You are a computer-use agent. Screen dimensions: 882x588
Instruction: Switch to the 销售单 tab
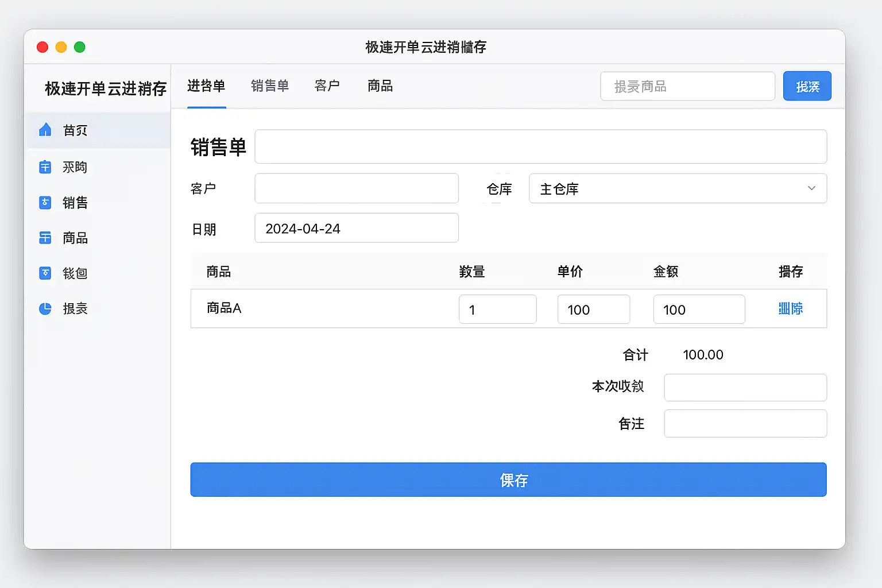point(270,86)
